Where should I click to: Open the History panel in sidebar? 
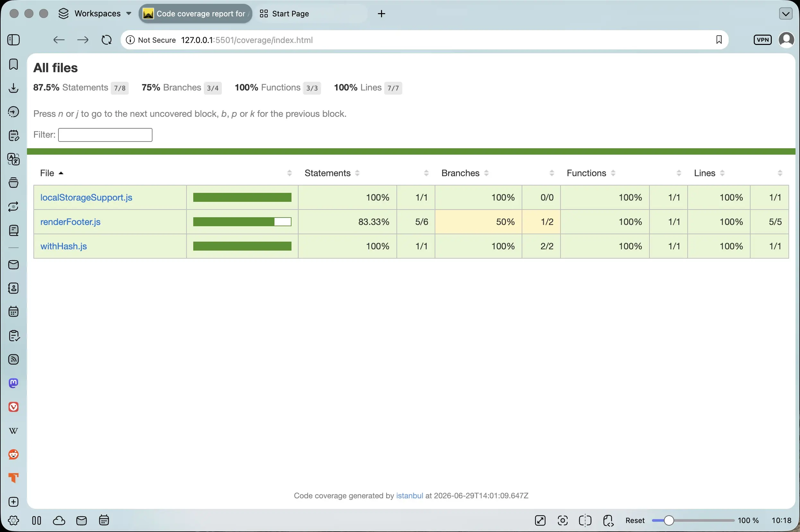tap(13, 112)
